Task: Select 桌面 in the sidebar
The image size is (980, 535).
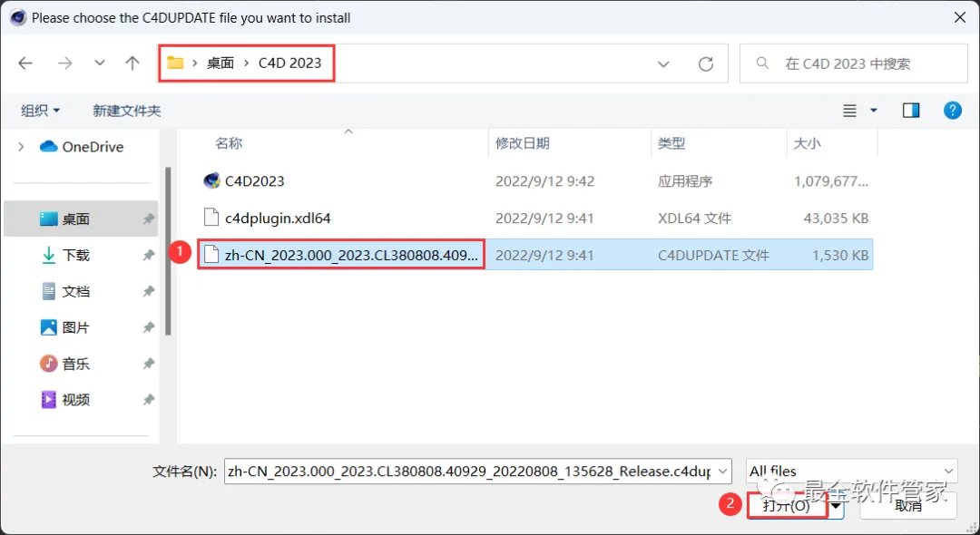Action: click(x=81, y=219)
